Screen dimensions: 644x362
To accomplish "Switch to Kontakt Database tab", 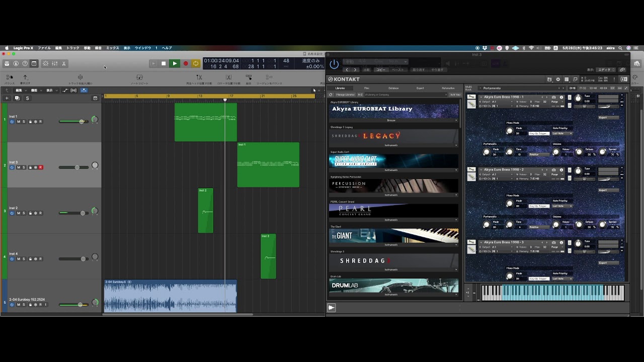I will click(393, 88).
